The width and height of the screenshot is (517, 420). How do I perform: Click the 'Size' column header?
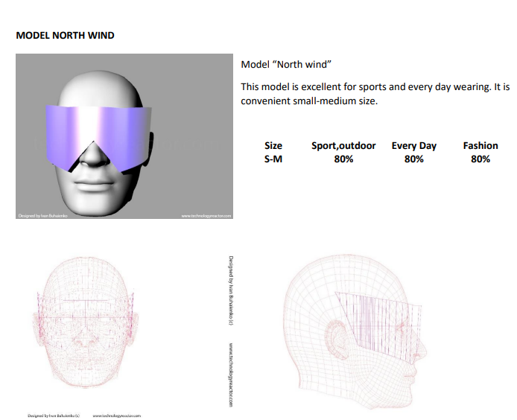pyautogui.click(x=273, y=145)
